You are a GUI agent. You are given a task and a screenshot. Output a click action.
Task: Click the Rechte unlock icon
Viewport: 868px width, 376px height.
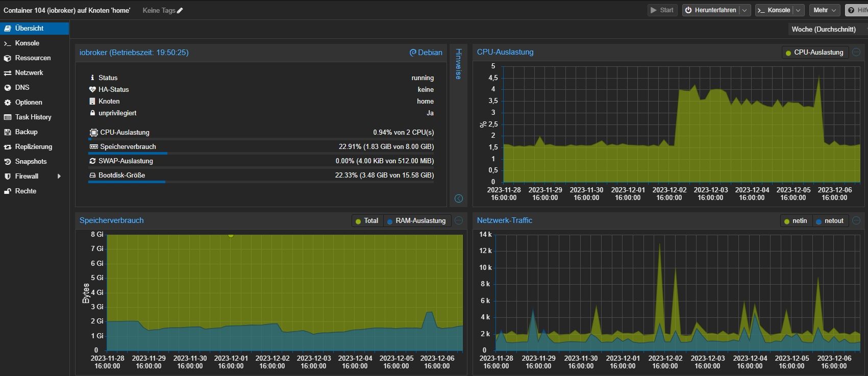8,191
